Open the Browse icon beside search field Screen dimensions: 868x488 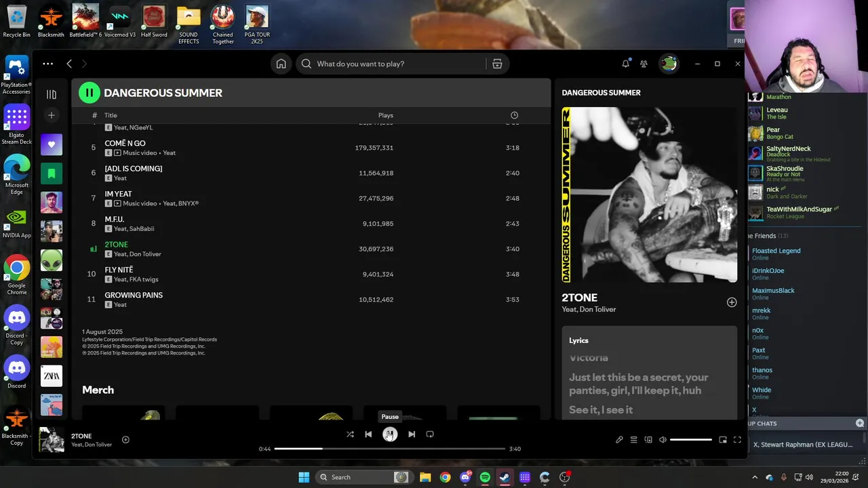point(497,64)
